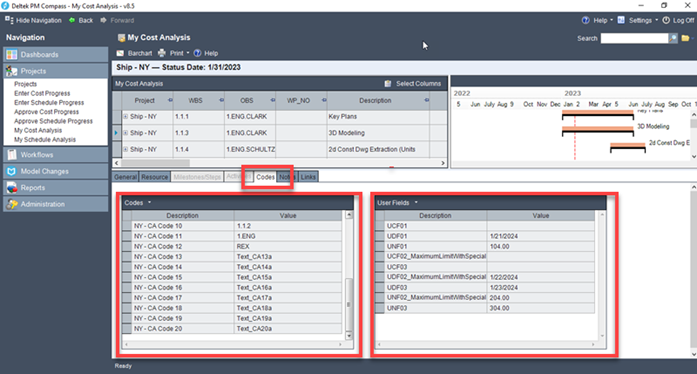Viewport: 697px width, 374px height.
Task: Open the Projects sub-item in navigation
Action: click(x=25, y=84)
